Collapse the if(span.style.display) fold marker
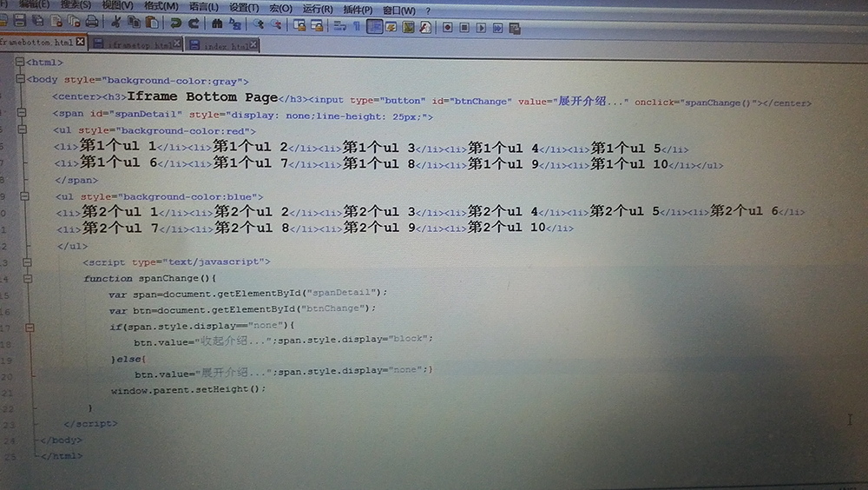 coord(30,328)
